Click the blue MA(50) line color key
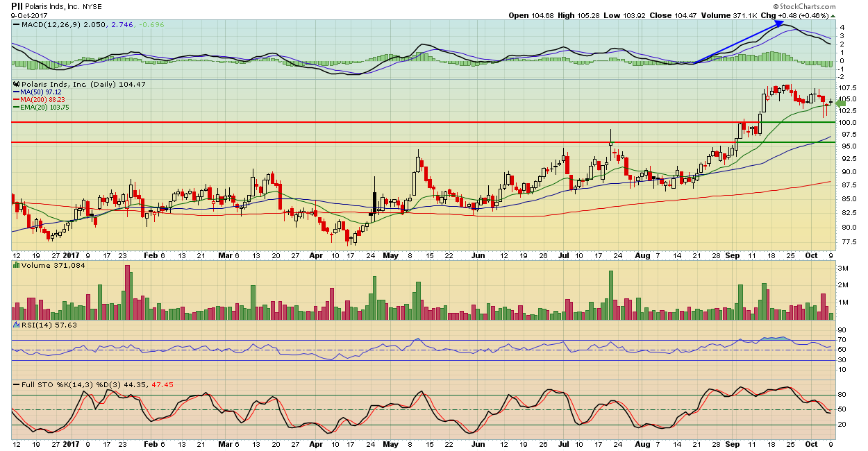 (x=16, y=92)
